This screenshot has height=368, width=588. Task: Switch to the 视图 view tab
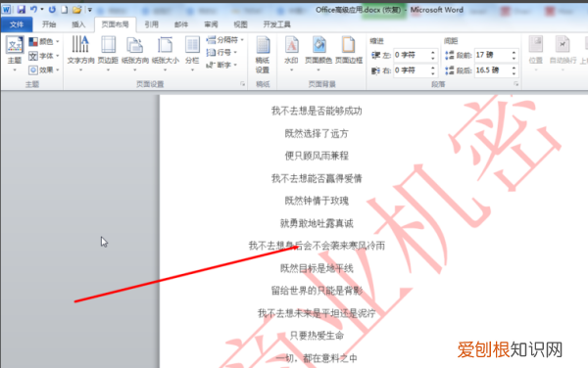click(240, 24)
